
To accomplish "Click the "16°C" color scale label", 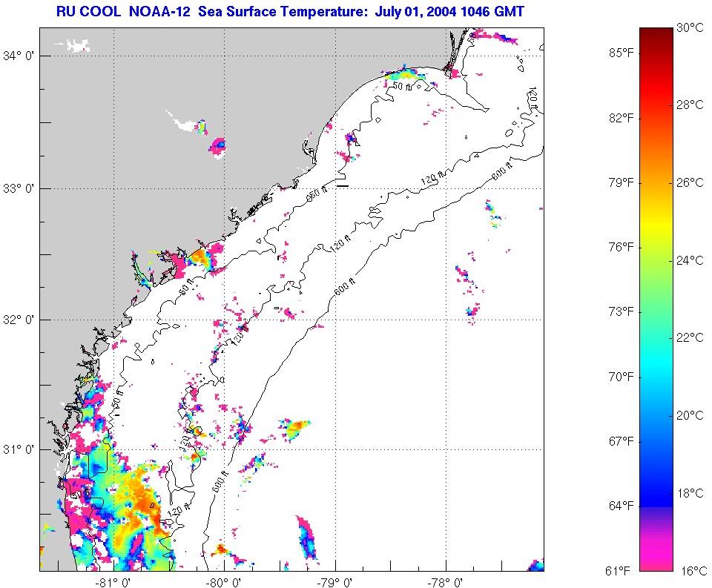I will tap(693, 571).
